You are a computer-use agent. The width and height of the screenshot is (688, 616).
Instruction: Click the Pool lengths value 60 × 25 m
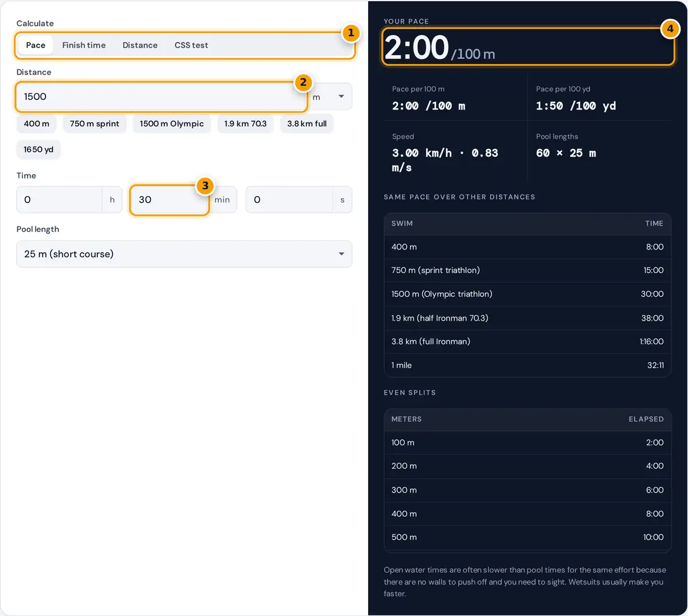[566, 153]
